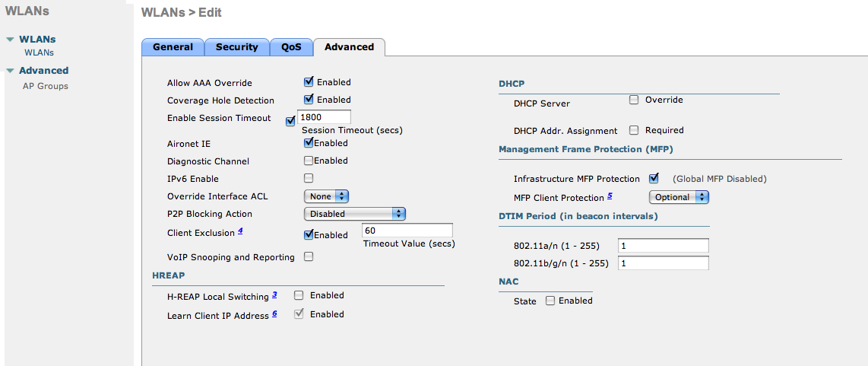Screen dimensions: 868x366
Task: Click the 802.11a/n DTIM period field
Action: tap(663, 246)
